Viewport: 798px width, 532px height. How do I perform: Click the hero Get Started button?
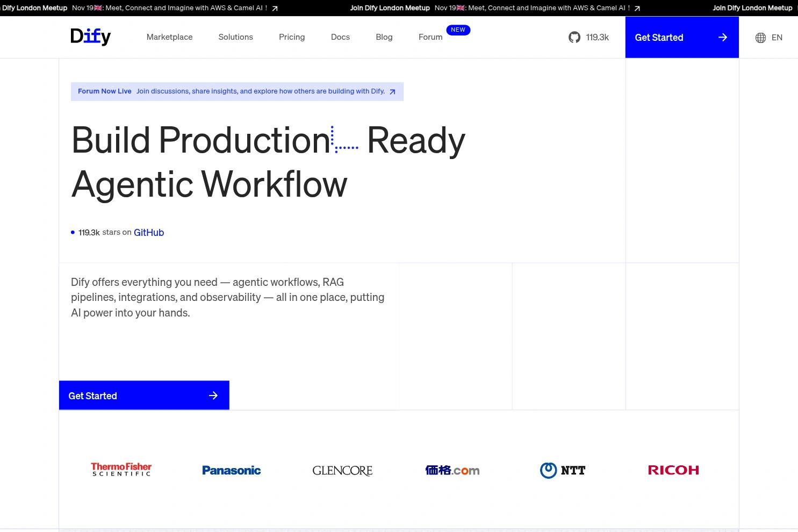[144, 396]
